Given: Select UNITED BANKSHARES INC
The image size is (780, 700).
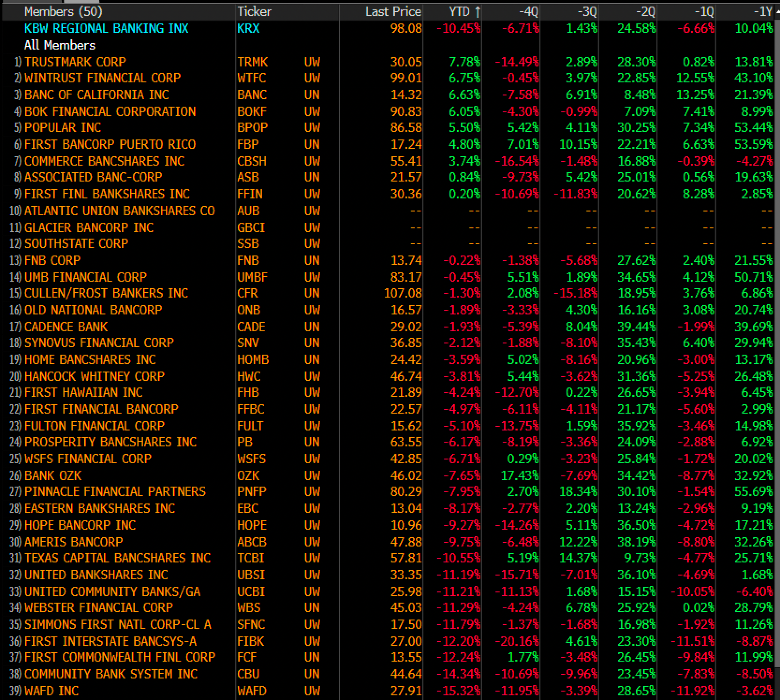Looking at the screenshot, I should [96, 575].
